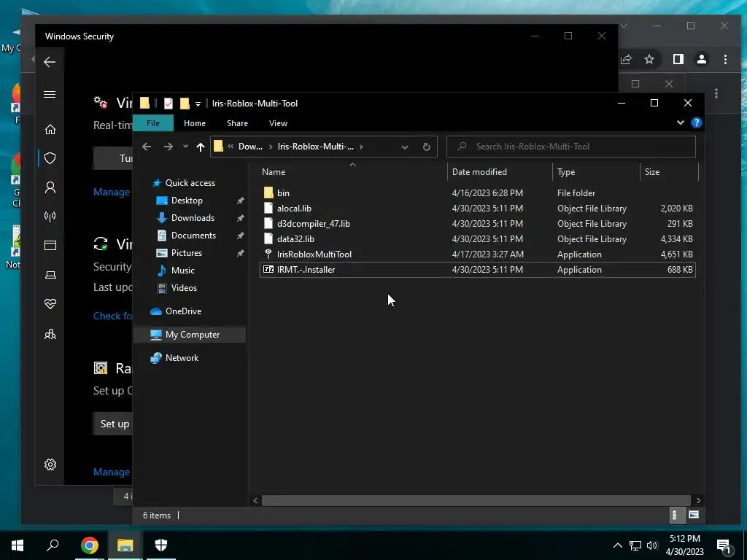Click in Search Iris-Roblox-Multi-Tool field
Image resolution: width=747 pixels, height=560 pixels.
[570, 147]
